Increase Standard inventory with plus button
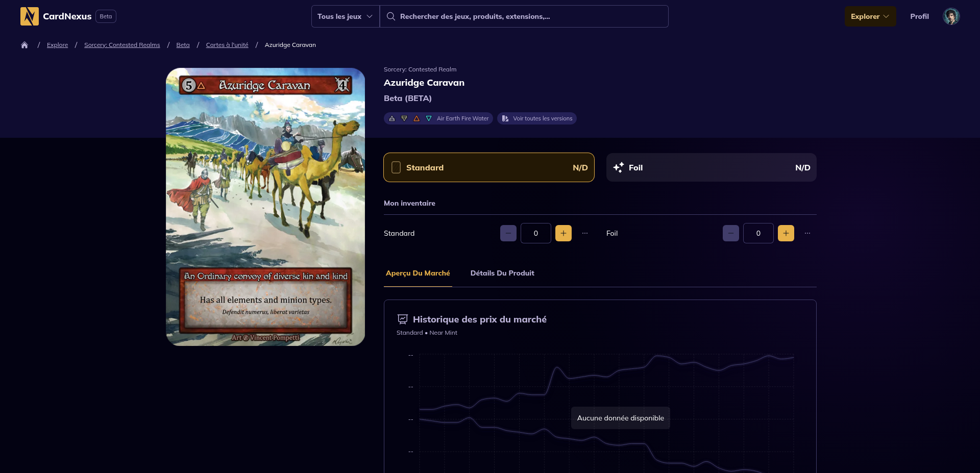This screenshot has width=980, height=473. tap(563, 233)
